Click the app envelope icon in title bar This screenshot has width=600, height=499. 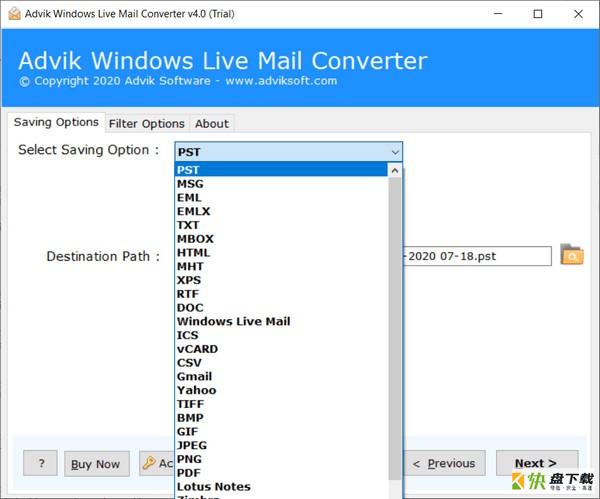click(x=14, y=13)
